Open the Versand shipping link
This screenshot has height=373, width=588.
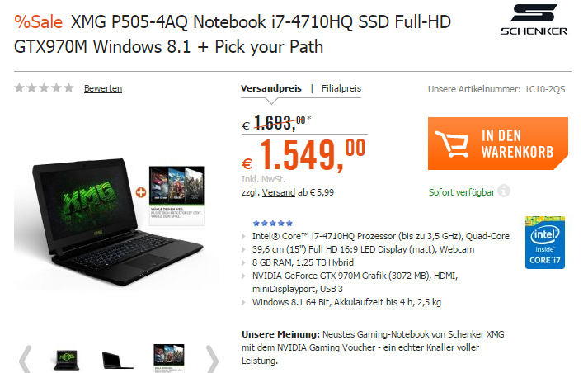click(x=279, y=192)
